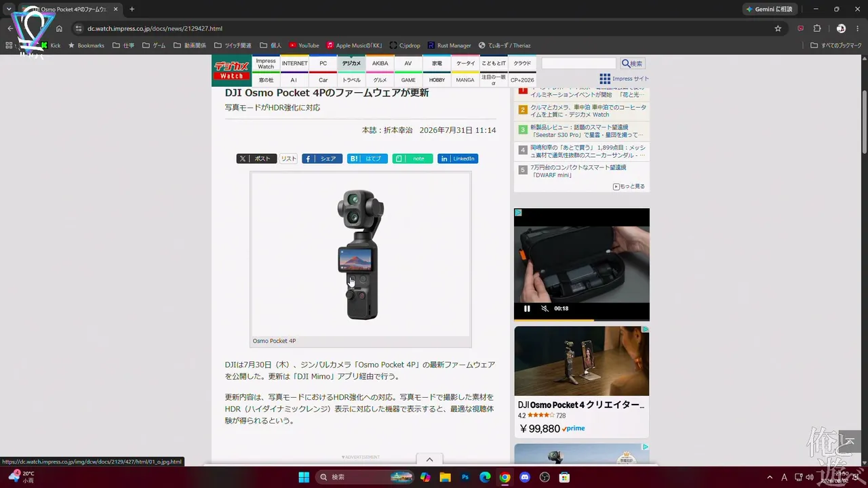The height and width of the screenshot is (488, 868).
Task: Open すべてのブックマーク folder
Action: [x=836, y=45]
